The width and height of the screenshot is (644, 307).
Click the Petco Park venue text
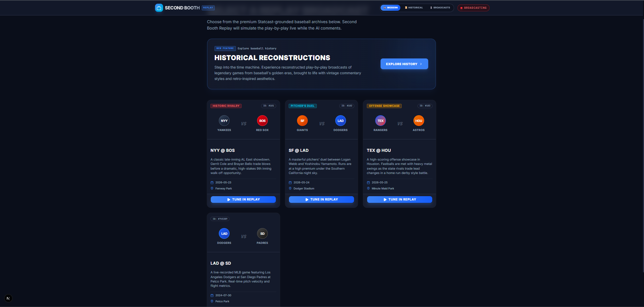click(222, 302)
